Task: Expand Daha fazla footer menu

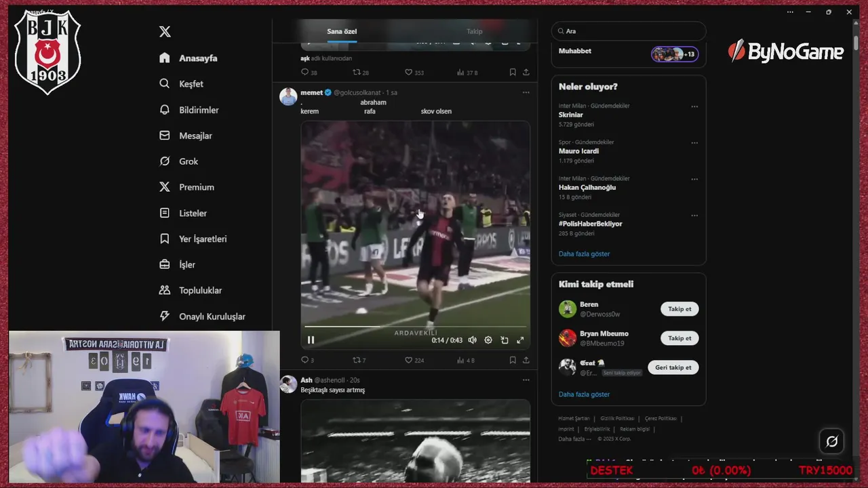Action: click(x=574, y=439)
